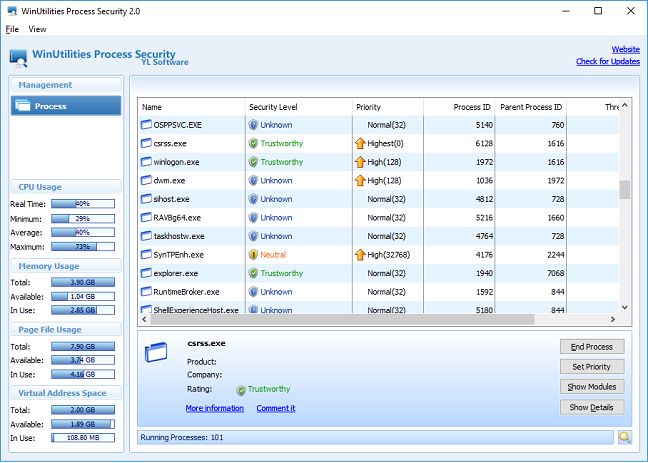Click the window icon of sihost.exe
This screenshot has height=463, width=648.
coord(146,199)
